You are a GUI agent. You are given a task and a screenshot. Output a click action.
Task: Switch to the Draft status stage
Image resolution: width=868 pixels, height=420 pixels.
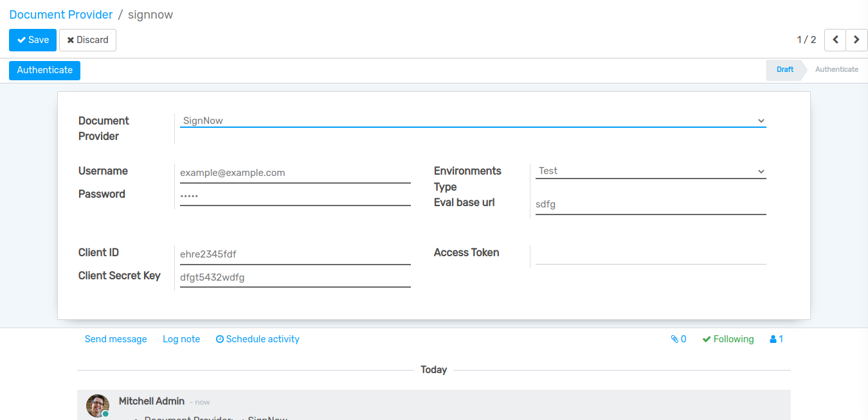click(784, 69)
